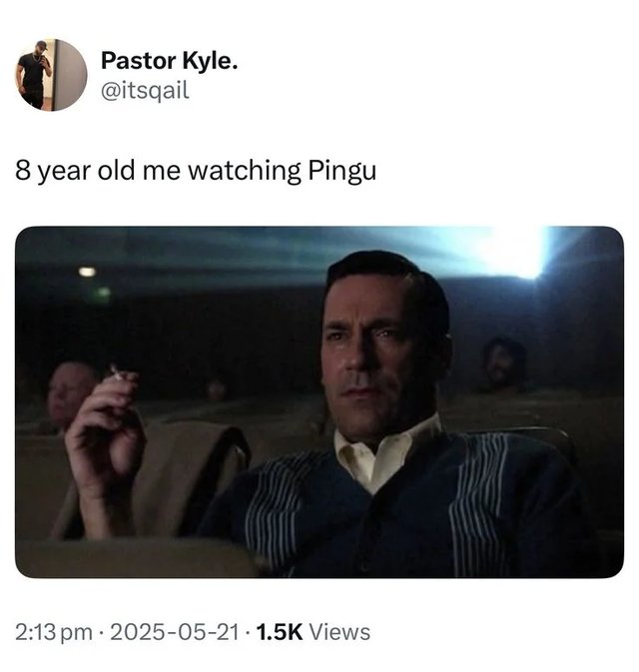Click the display name Pastor Kyle.
This screenshot has width=639, height=672.
point(170,61)
